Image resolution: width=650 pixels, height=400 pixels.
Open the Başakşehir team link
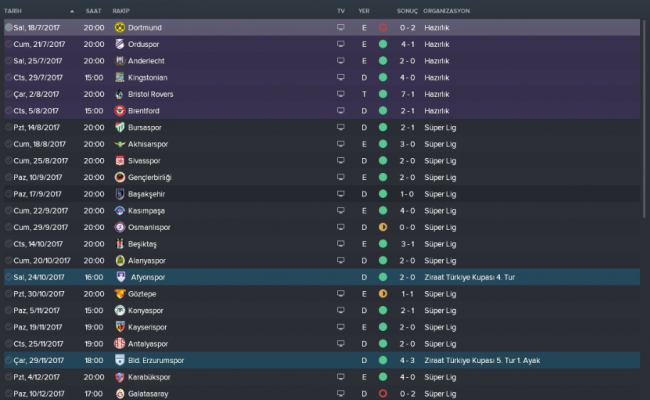pos(148,193)
